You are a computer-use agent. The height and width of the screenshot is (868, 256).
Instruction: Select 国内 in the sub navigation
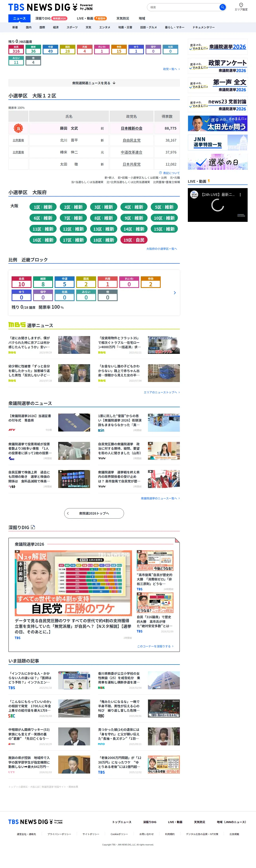coord(29,27)
